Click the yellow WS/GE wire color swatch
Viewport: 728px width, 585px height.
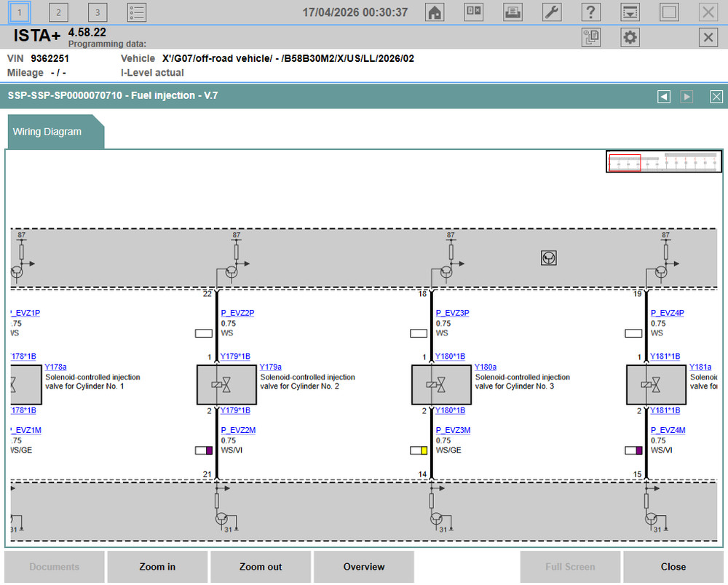419,450
